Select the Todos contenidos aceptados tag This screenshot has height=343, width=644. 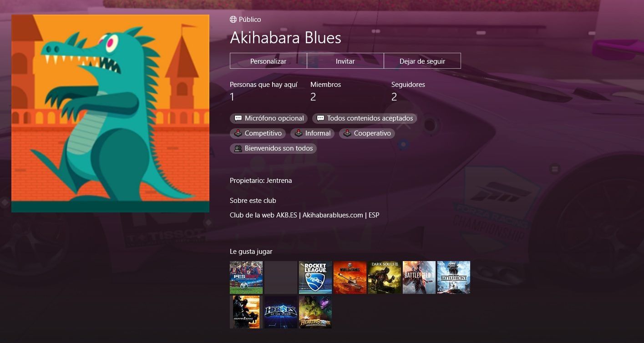tap(365, 118)
